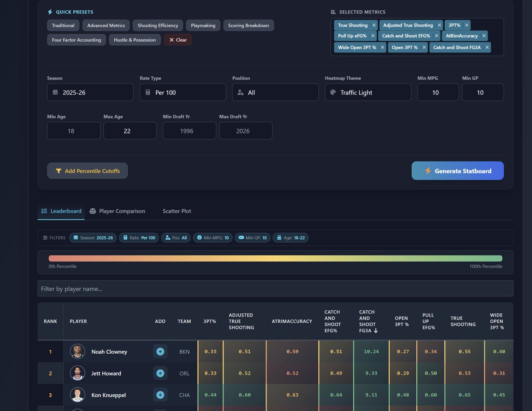Sort by the AtRimAccuracy column header
The height and width of the screenshot is (411, 532).
pos(292,321)
